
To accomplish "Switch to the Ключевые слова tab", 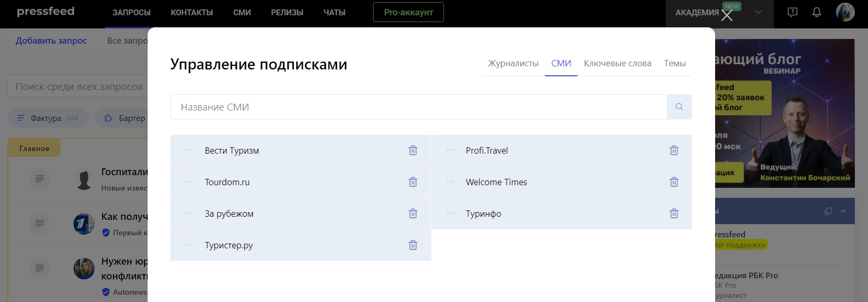I will (617, 63).
